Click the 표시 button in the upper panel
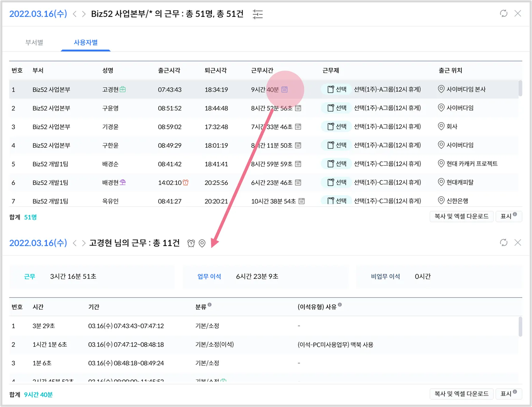This screenshot has height=407, width=532. (x=508, y=216)
